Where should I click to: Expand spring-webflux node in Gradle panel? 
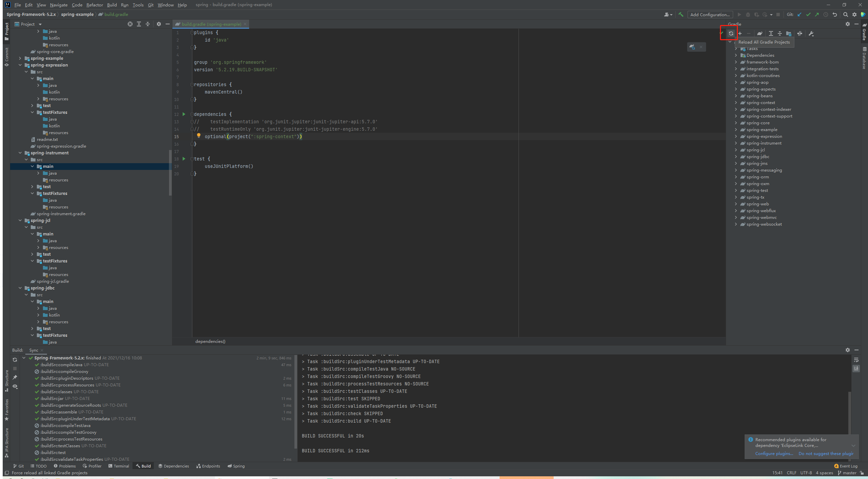point(736,210)
